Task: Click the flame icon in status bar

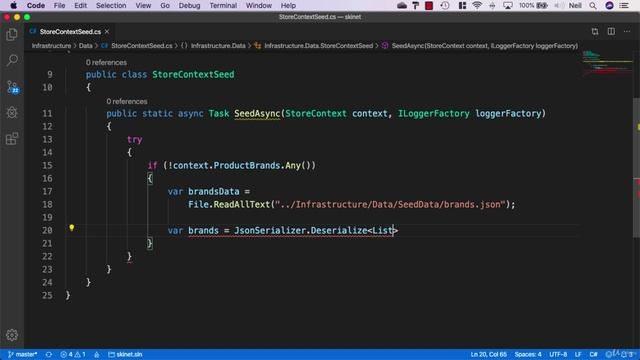Action: pyautogui.click(x=96, y=354)
